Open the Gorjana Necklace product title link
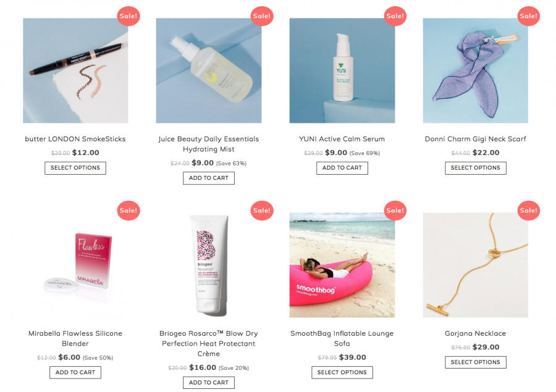556x392 pixels. (x=476, y=333)
